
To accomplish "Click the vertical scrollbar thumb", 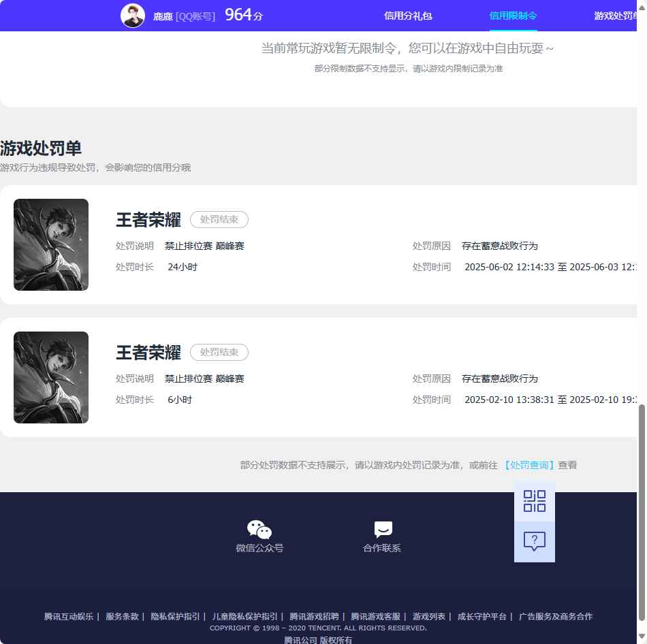I will [x=642, y=512].
